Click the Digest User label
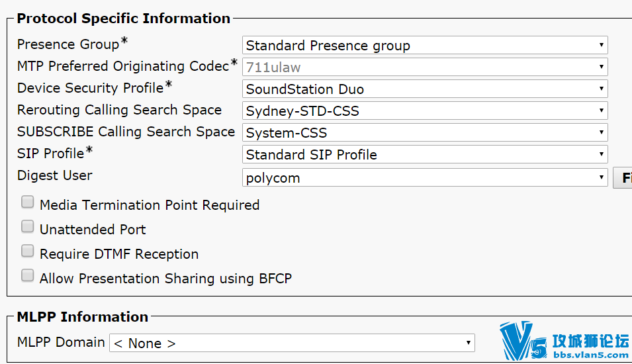632x364 pixels. click(x=55, y=175)
